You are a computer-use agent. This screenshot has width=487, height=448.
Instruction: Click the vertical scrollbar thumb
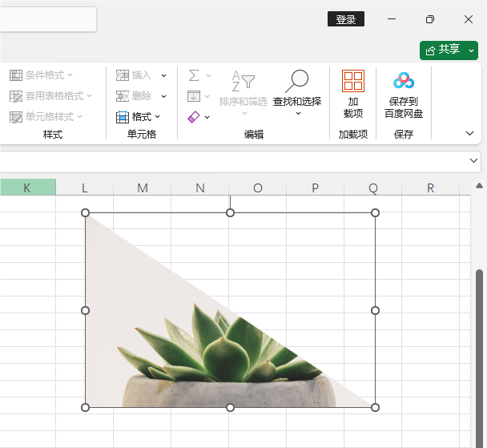click(480, 359)
